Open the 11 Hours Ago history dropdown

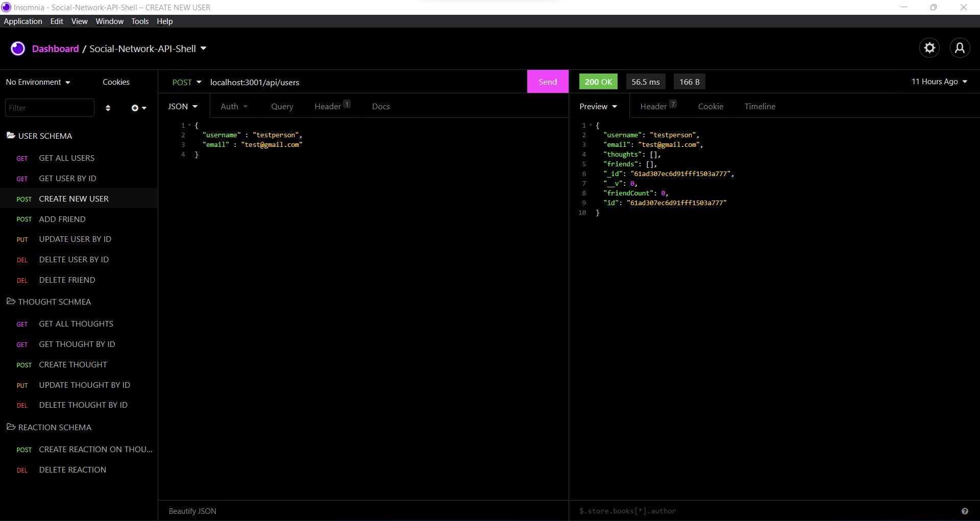pos(939,82)
